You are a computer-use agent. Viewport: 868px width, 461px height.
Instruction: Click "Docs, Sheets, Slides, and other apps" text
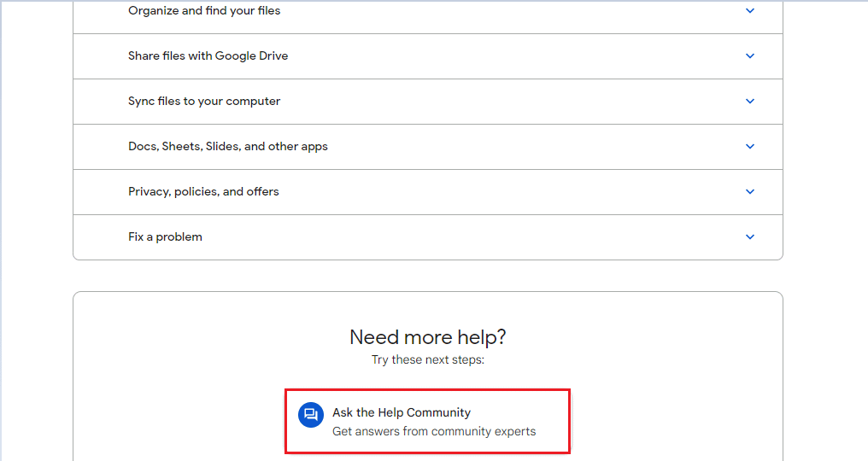click(228, 147)
